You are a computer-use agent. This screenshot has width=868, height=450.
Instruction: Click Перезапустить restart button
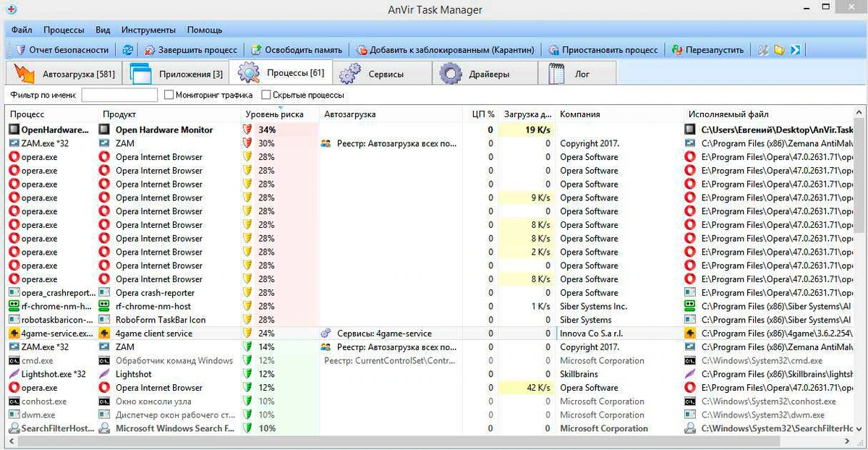click(708, 50)
